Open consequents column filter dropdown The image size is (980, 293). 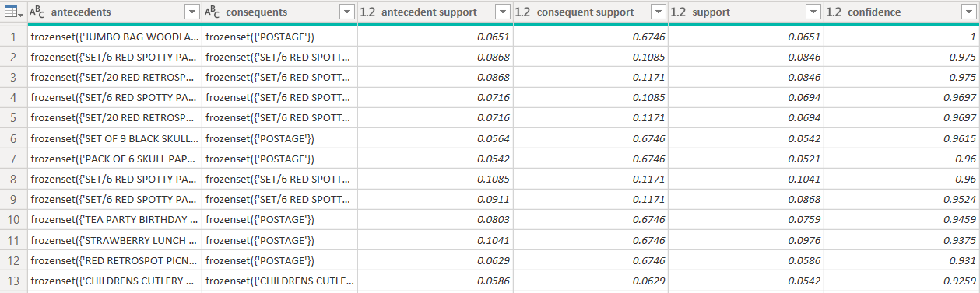point(347,12)
